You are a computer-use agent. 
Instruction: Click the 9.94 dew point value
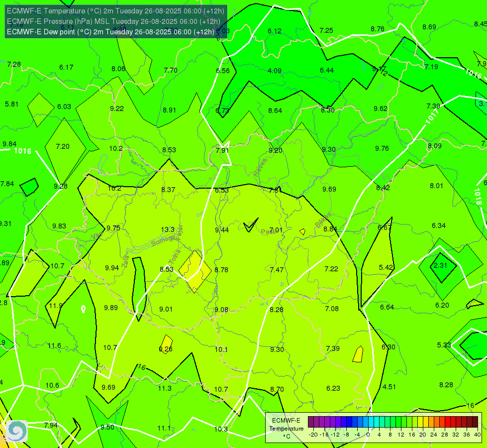click(x=112, y=268)
